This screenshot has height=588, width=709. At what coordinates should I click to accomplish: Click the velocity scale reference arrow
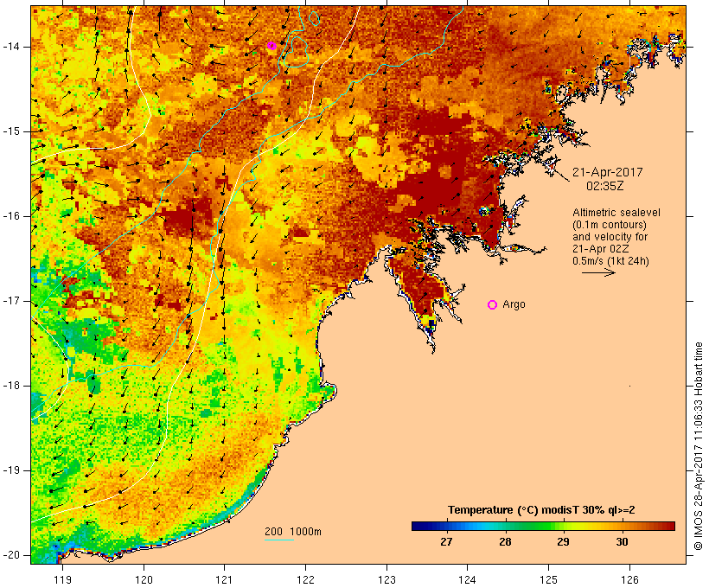598,272
